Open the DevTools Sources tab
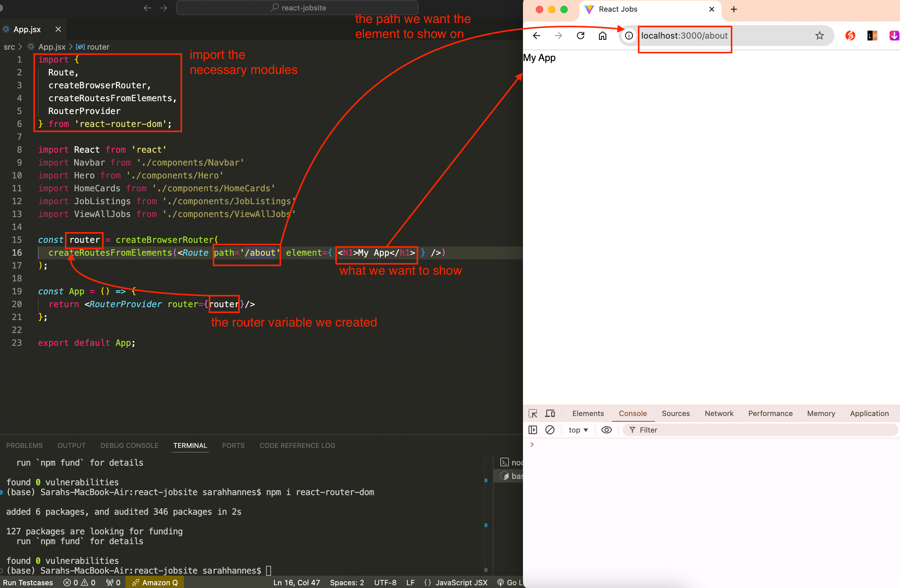Viewport: 900px width, 588px height. (676, 413)
